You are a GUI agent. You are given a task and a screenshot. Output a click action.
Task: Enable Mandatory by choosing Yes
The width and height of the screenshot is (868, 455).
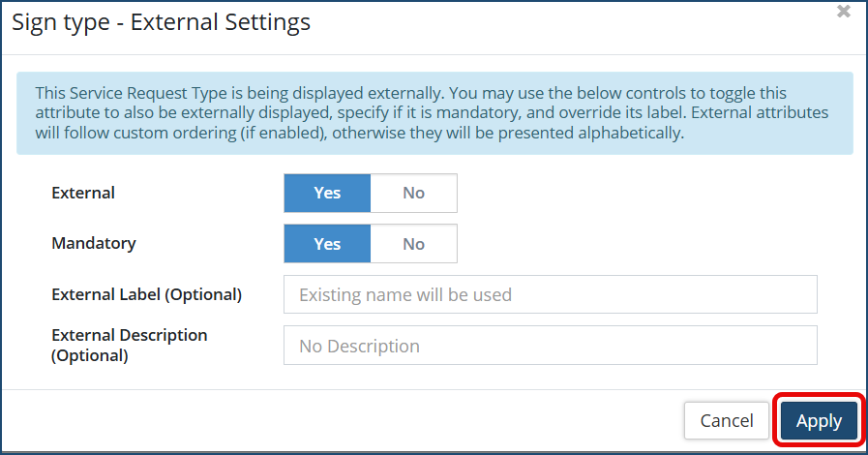(327, 244)
